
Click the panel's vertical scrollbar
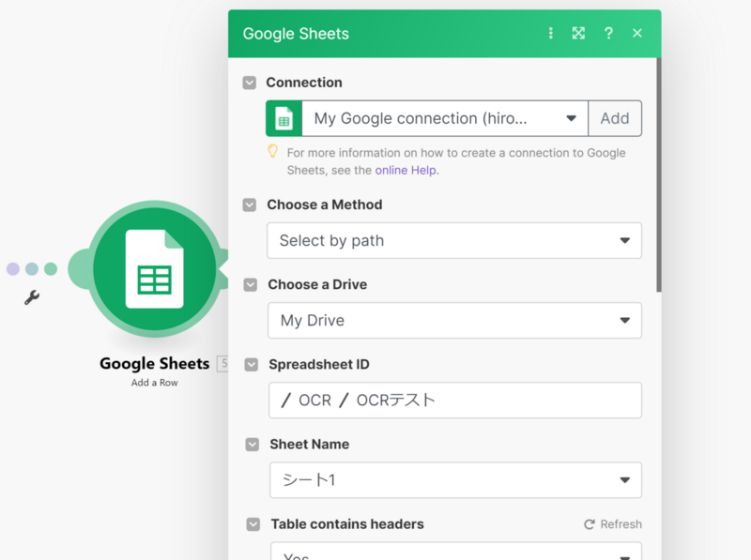(659, 174)
